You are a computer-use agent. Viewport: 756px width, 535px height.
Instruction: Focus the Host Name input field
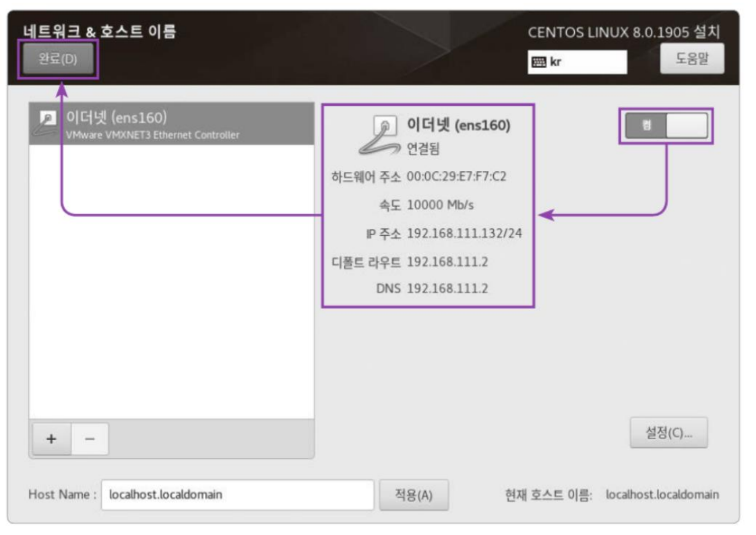point(237,495)
